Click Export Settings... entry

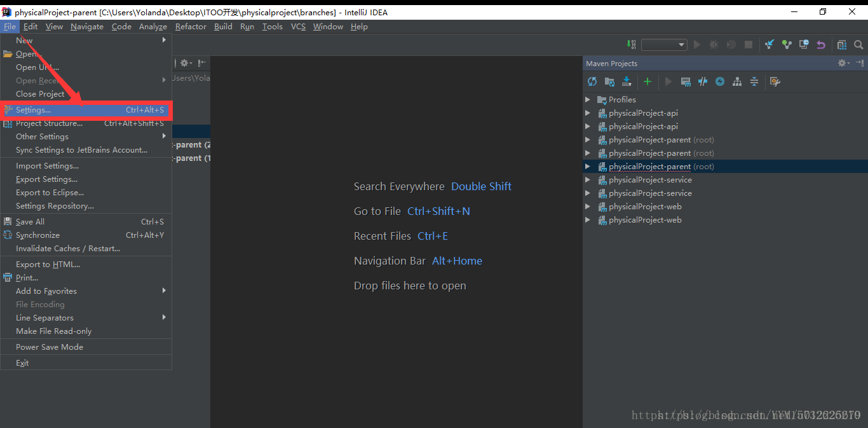pos(86,179)
